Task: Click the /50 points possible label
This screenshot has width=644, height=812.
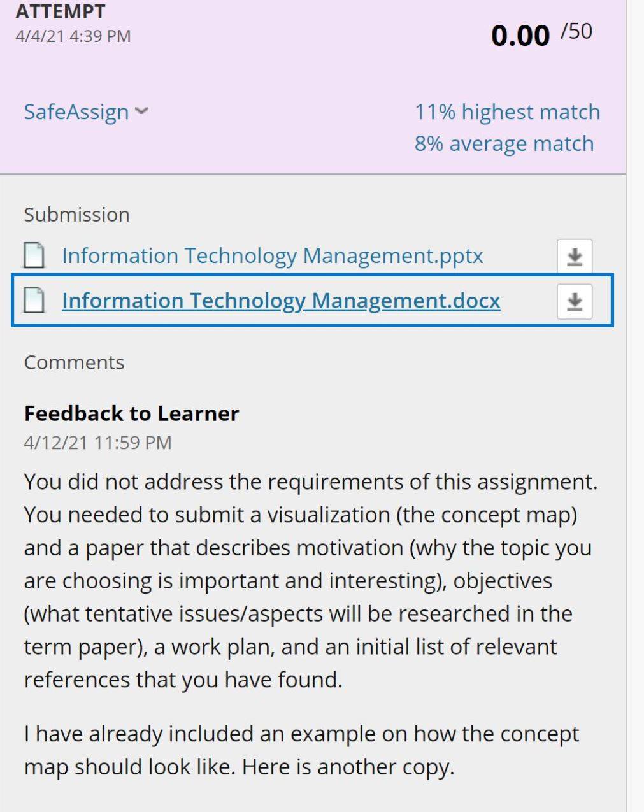Action: point(576,31)
